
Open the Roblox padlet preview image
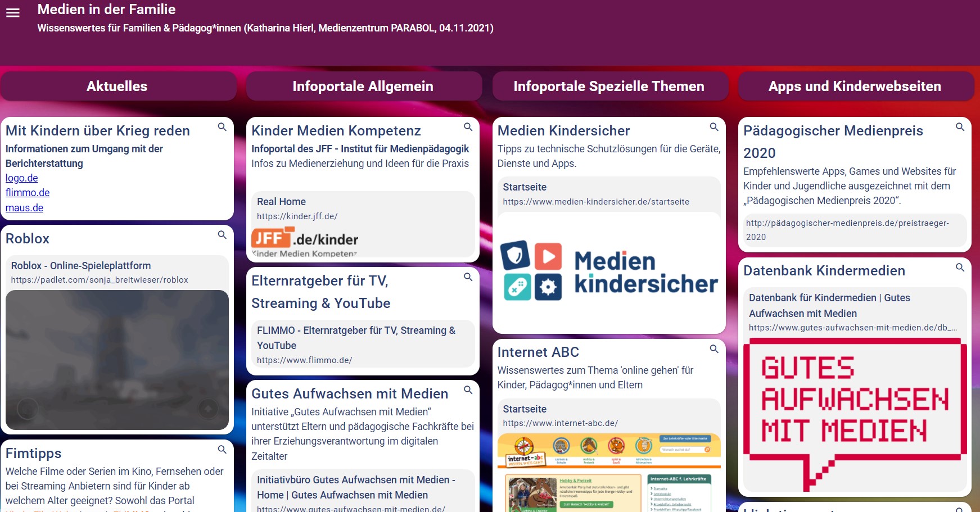click(117, 360)
